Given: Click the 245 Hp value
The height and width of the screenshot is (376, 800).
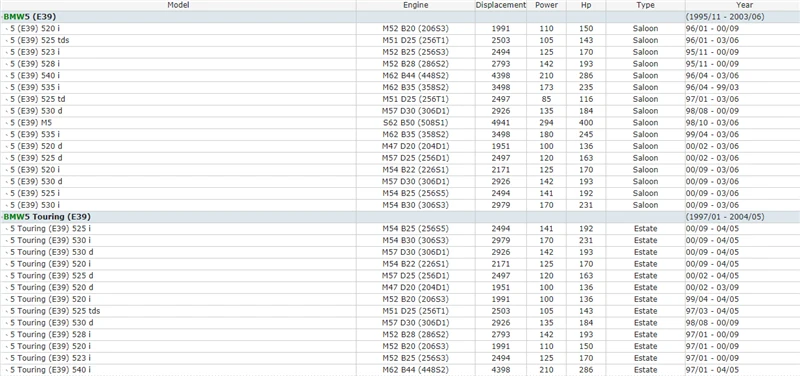Looking at the screenshot, I should click(x=586, y=134).
